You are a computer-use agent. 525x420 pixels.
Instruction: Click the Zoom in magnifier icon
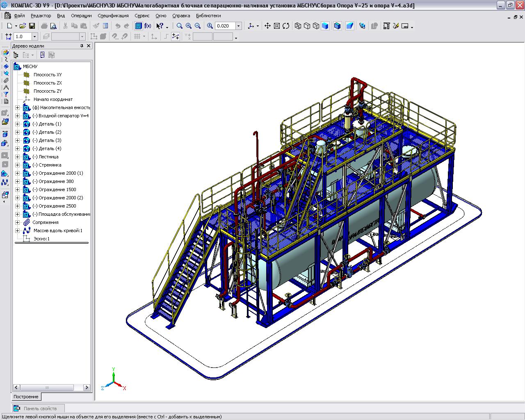[x=189, y=26]
